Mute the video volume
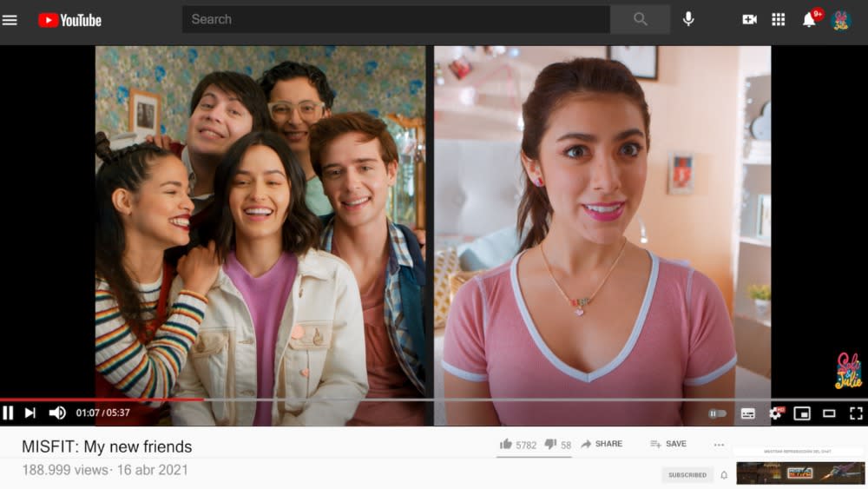This screenshot has height=489, width=868. [x=57, y=413]
